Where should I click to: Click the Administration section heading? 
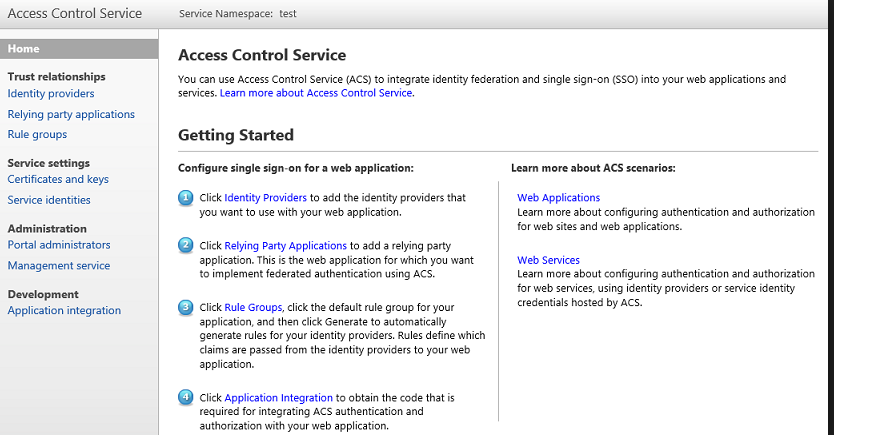pyautogui.click(x=47, y=229)
